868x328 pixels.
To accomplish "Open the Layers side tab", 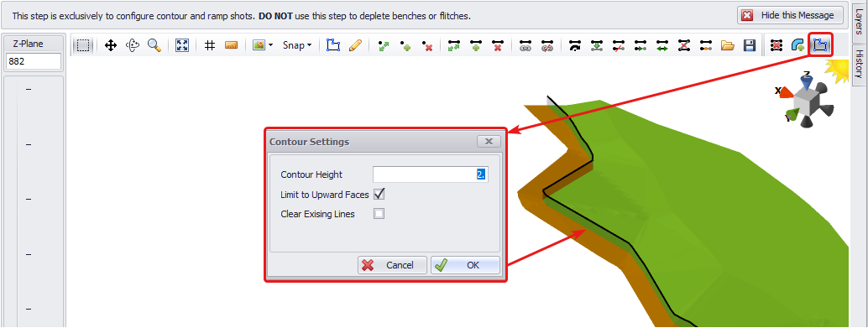I will click(x=858, y=21).
